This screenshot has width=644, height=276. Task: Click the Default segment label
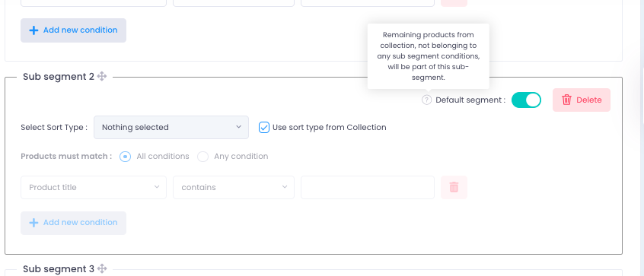[470, 100]
